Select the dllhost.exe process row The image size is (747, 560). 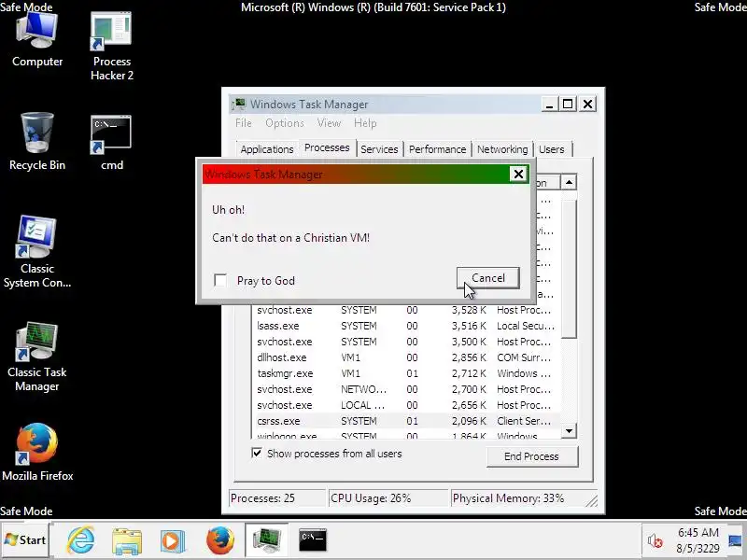(x=406, y=357)
